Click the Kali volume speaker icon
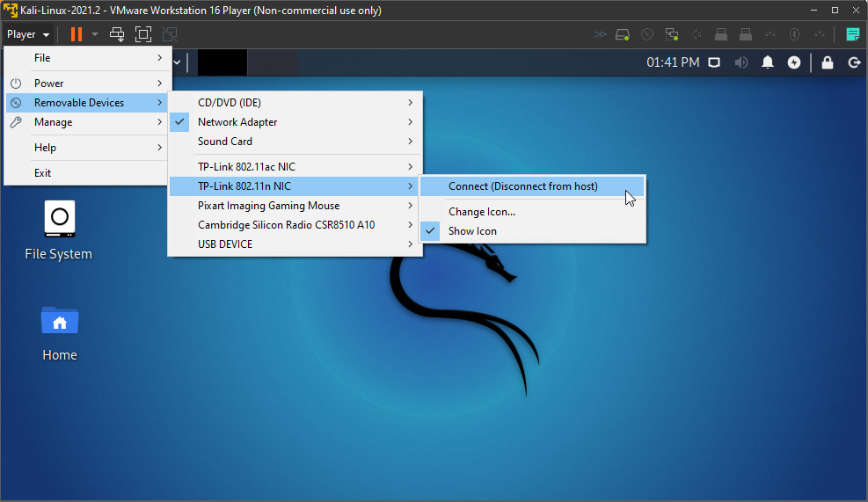The height and width of the screenshot is (502, 868). 741,62
